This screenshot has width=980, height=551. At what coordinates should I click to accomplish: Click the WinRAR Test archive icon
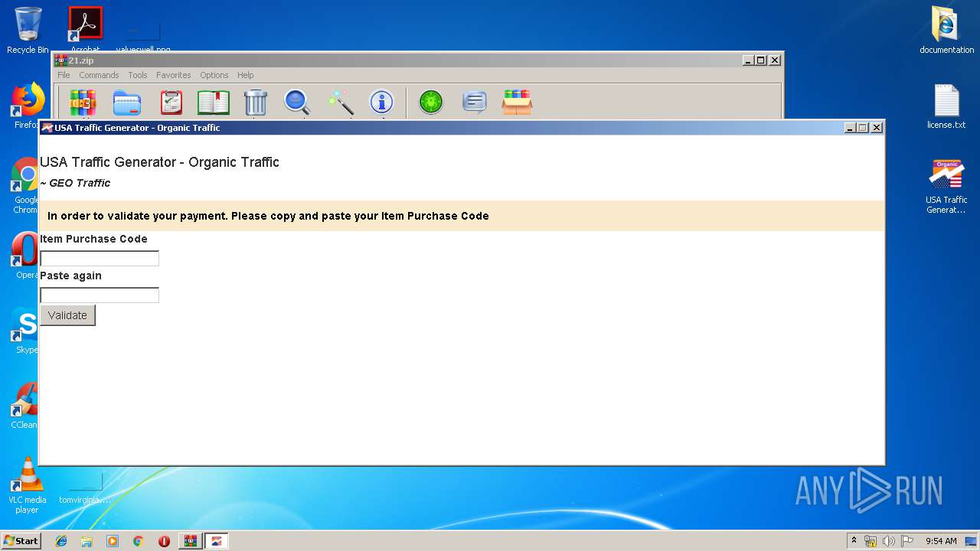click(171, 103)
